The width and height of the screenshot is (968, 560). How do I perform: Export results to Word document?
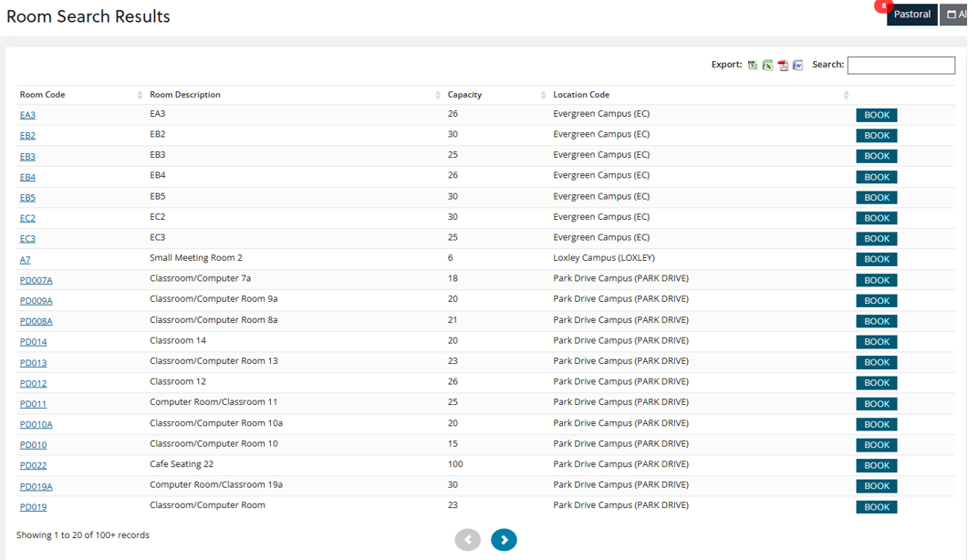tap(797, 66)
